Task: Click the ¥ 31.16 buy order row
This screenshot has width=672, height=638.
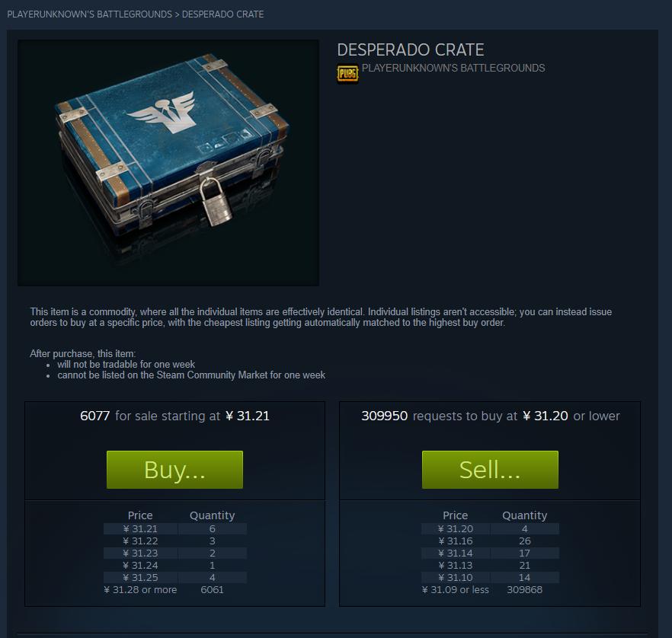Action: pos(491,541)
